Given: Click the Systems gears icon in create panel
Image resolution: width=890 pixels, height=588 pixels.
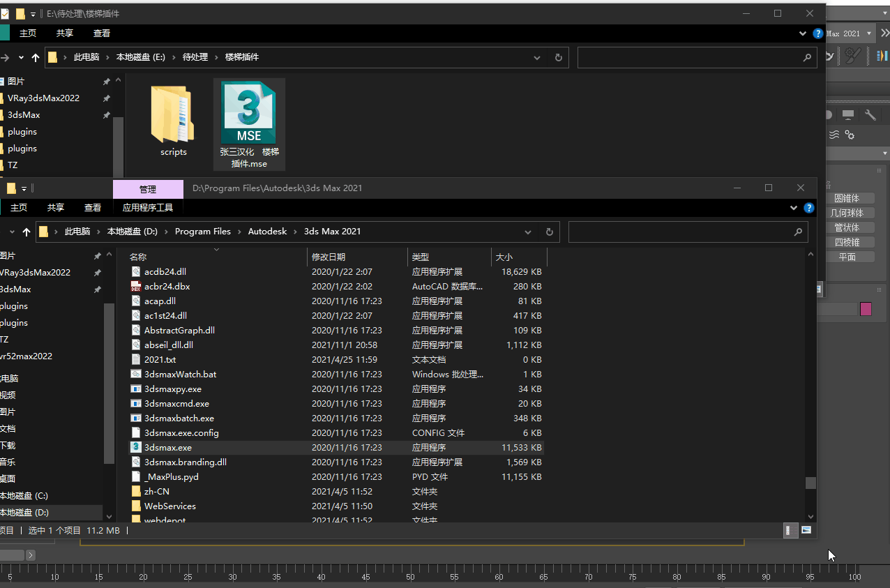Looking at the screenshot, I should [850, 135].
